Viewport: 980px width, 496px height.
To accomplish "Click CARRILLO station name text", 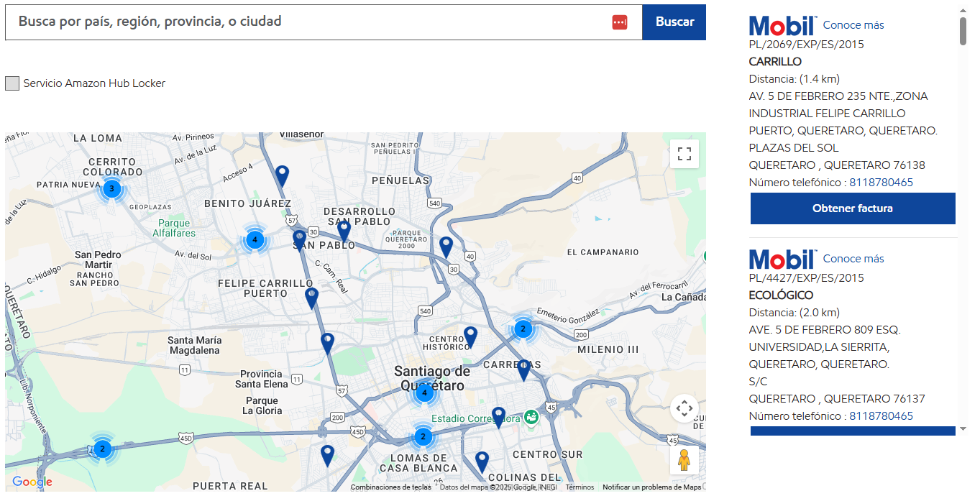I will [x=775, y=62].
